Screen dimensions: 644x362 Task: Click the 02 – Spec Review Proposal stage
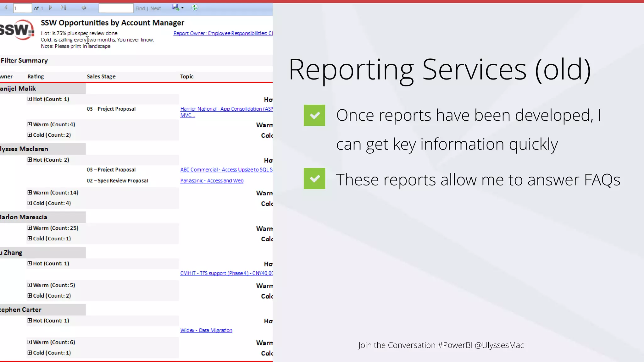[117, 181]
